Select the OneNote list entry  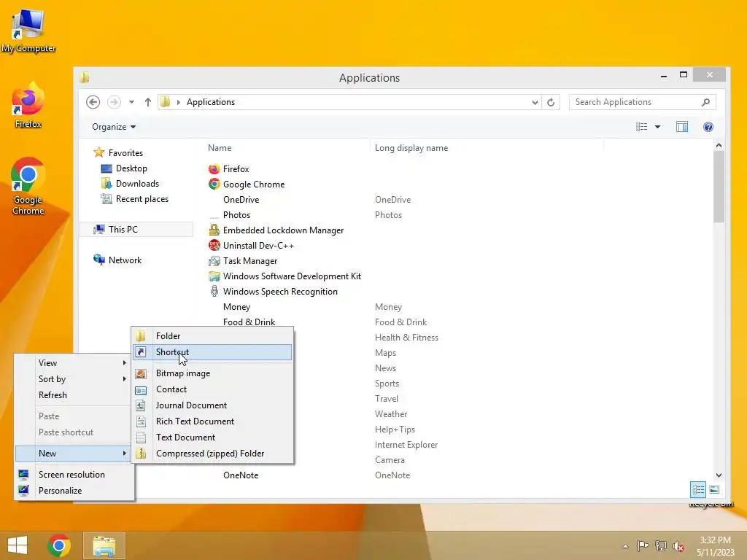click(x=241, y=475)
